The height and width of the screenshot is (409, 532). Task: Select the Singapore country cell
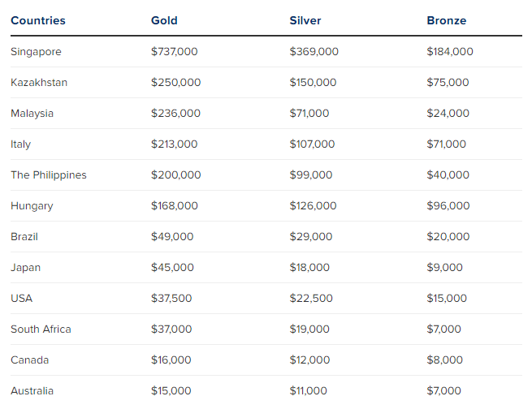pyautogui.click(x=36, y=52)
